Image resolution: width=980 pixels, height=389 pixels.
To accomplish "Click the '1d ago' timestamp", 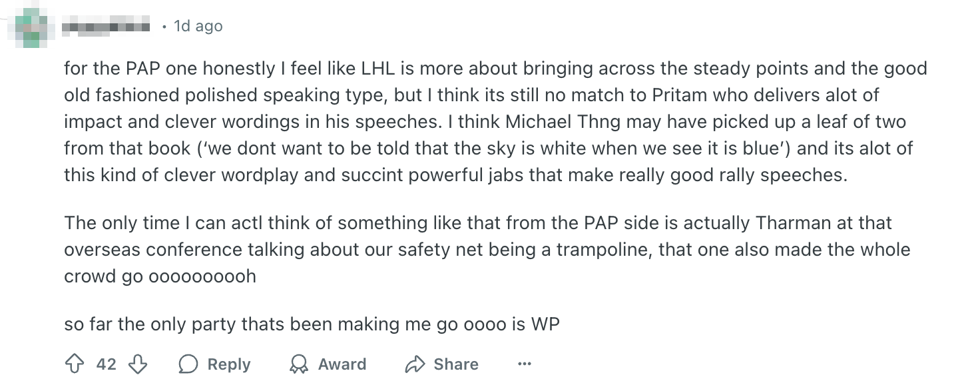I will 198,27.
